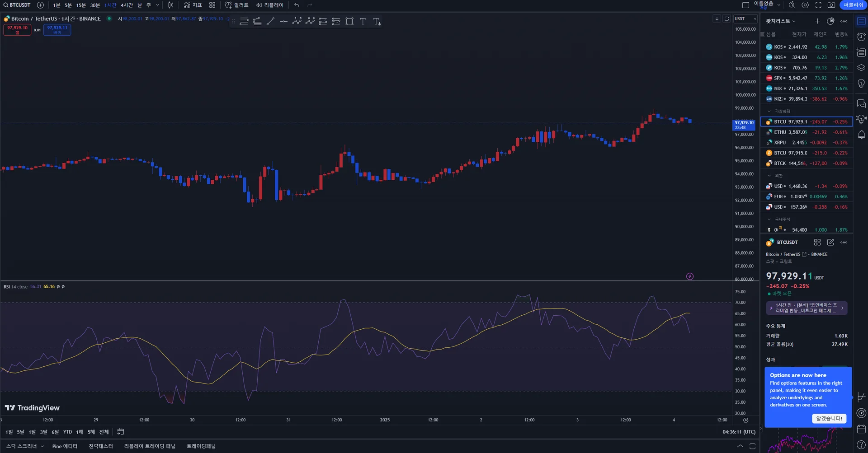Click the 퍼블리쉬 publish button
The height and width of the screenshot is (453, 868).
coord(854,5)
